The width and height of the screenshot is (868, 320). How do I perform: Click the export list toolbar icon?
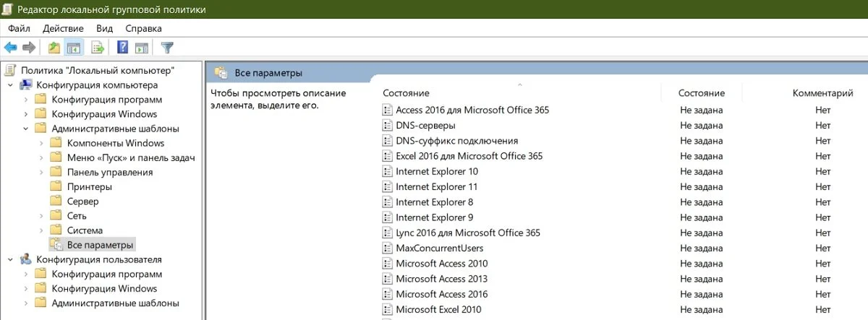coord(98,48)
